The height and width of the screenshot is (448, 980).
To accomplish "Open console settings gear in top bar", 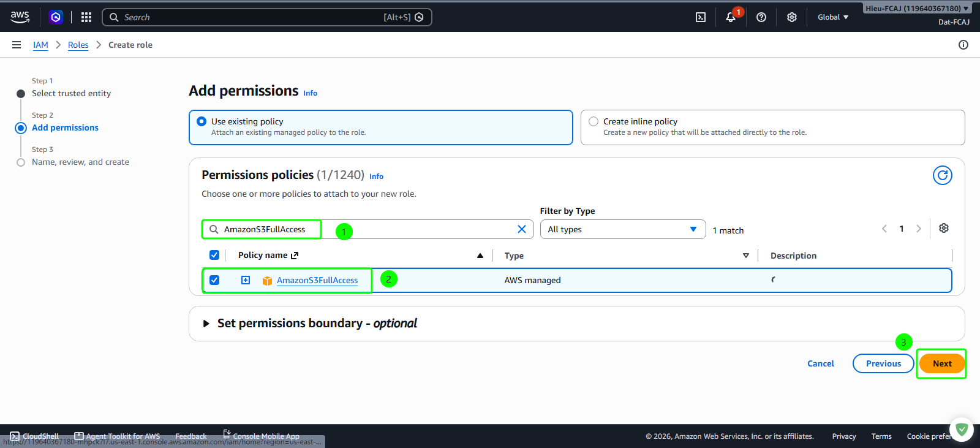I will [x=792, y=17].
